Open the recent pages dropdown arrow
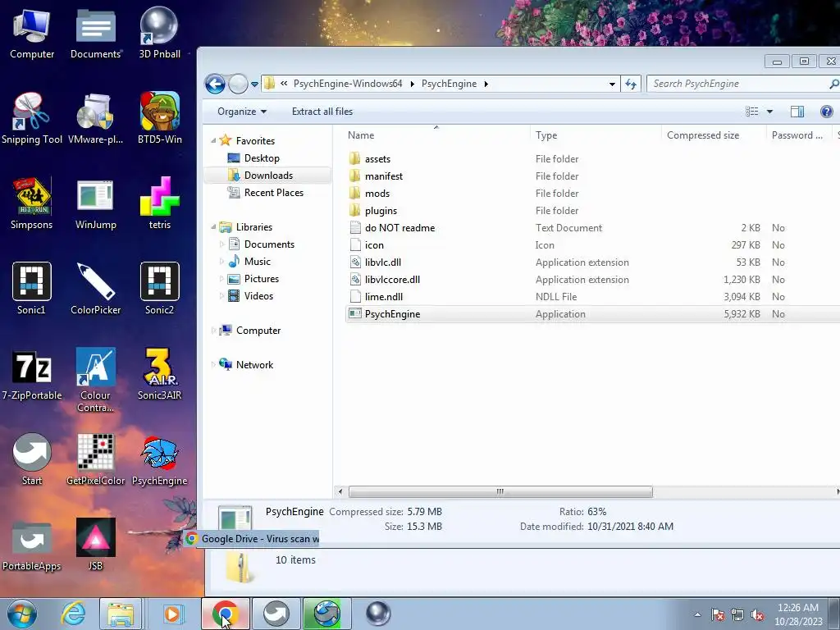Viewport: 840px width, 630px height. pos(254,84)
